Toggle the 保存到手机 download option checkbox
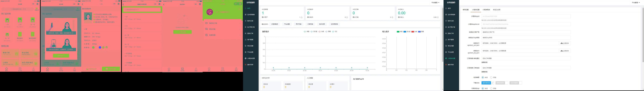Image resolution: width=644 pixels, height=91 pixels. click(x=492, y=83)
